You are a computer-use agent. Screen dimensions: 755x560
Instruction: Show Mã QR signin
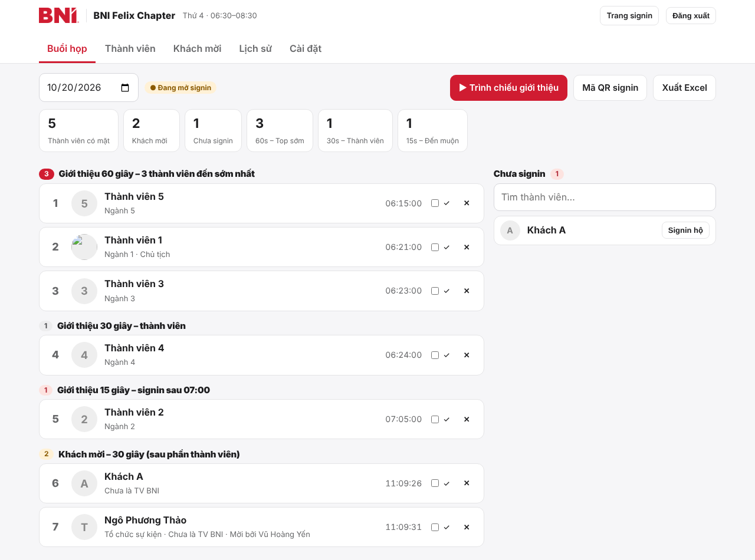point(610,88)
